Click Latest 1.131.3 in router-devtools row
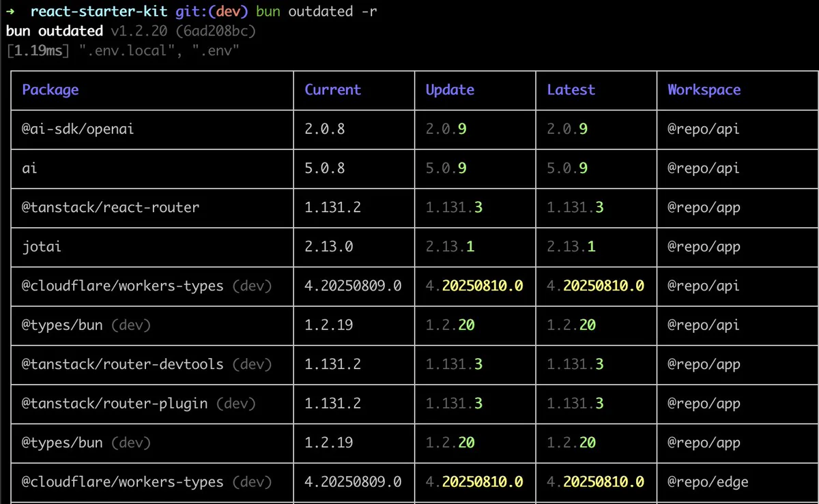819x504 pixels. [x=575, y=364]
